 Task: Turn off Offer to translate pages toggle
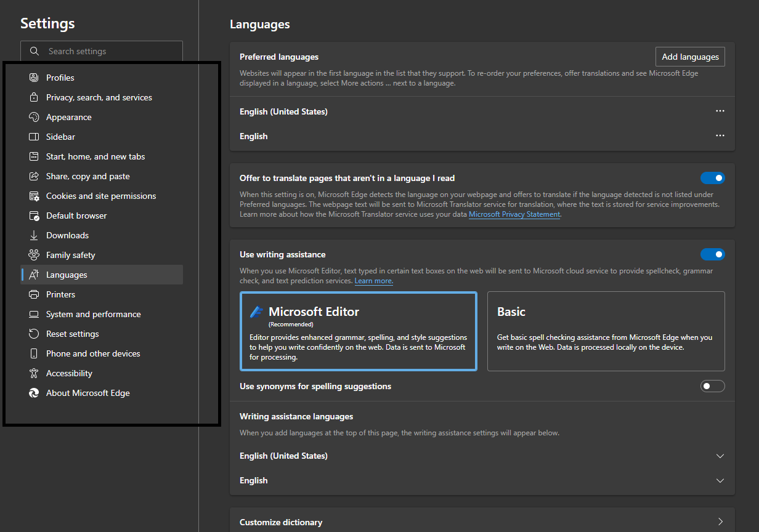pos(713,178)
